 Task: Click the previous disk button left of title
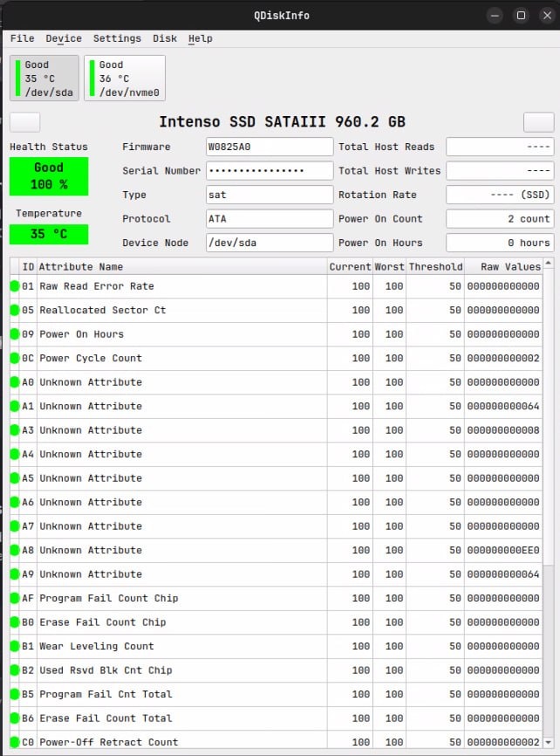tap(25, 122)
